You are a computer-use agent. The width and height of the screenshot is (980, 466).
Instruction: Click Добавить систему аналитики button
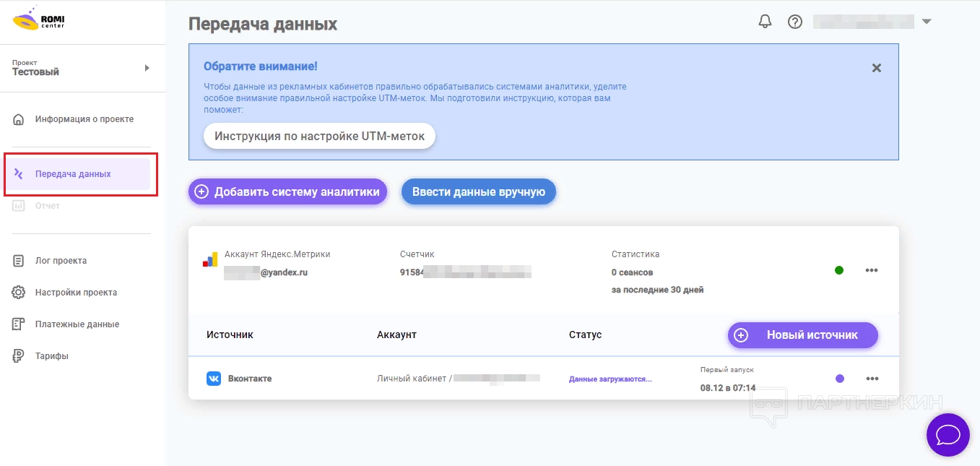tap(287, 192)
